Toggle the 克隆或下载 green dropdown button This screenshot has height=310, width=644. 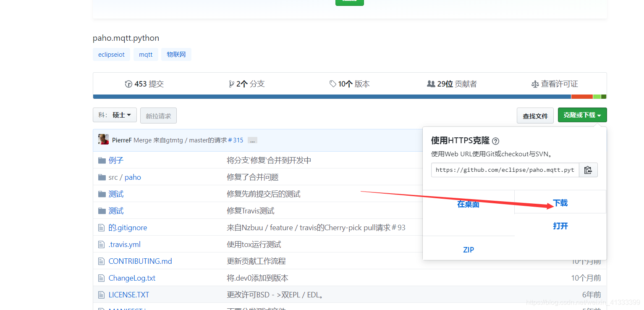click(x=582, y=115)
